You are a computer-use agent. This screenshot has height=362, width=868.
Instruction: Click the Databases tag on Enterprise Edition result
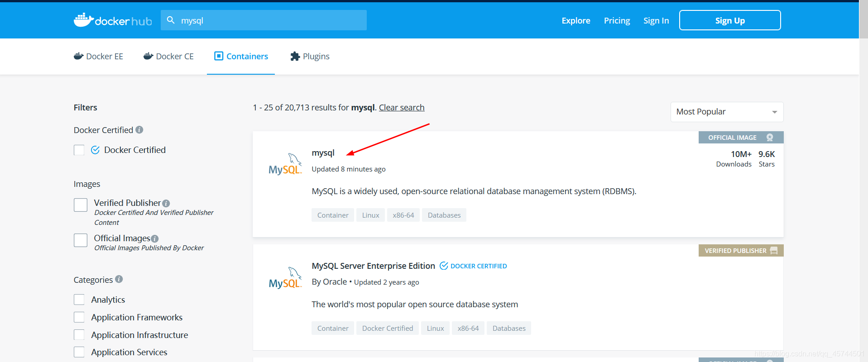tap(509, 328)
